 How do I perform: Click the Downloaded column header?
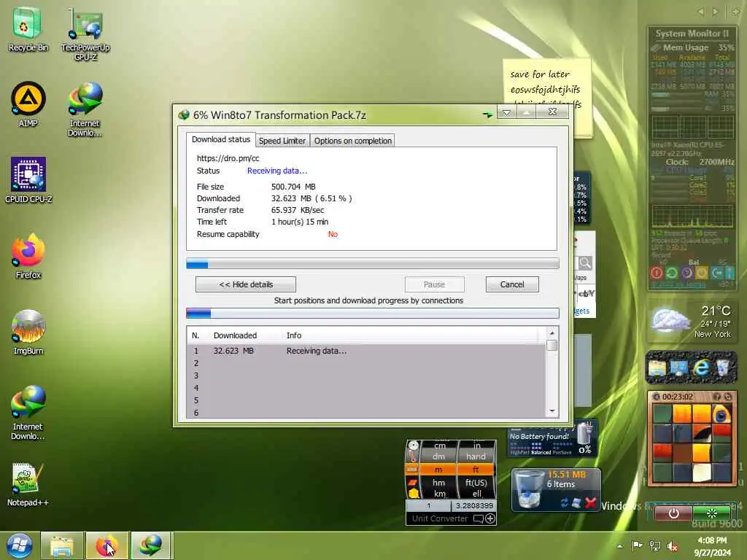pos(236,335)
